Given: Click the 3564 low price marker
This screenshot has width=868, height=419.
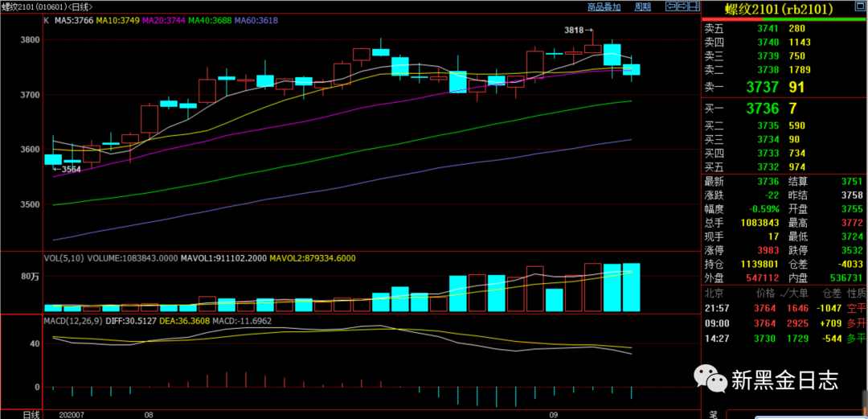Looking at the screenshot, I should click(68, 169).
